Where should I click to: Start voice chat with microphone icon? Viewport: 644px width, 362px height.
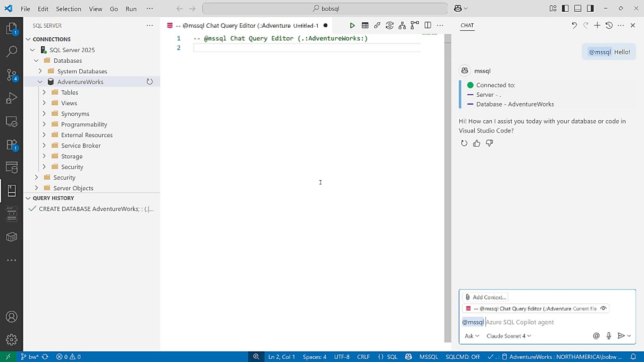(608, 336)
